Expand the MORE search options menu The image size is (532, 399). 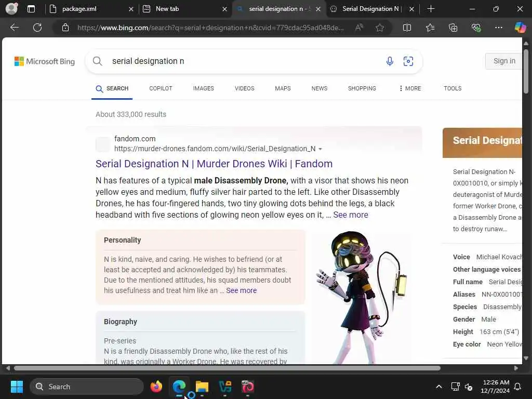(410, 88)
